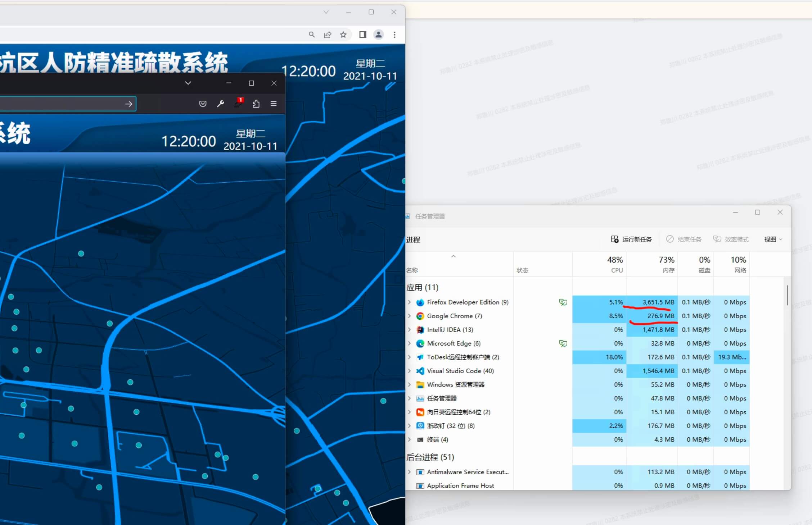Click the Chrome bookmark star icon
The image size is (812, 525).
click(343, 35)
